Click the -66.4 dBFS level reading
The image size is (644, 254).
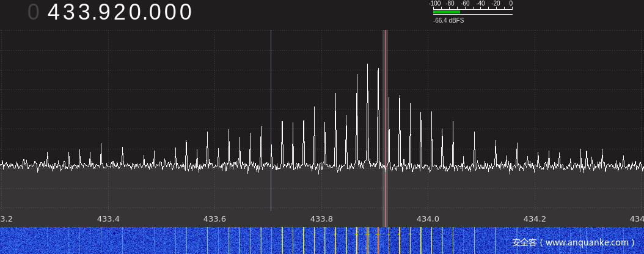[x=448, y=21]
